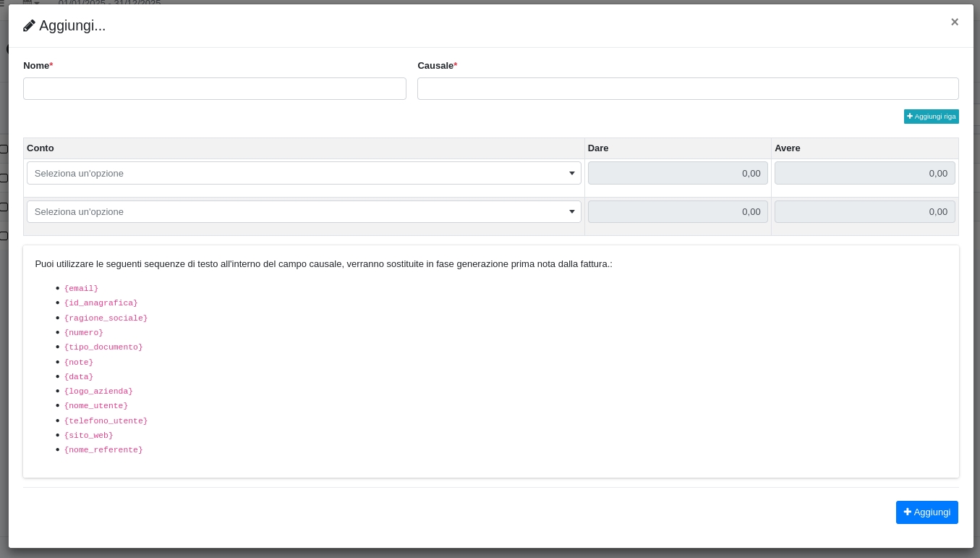
Task: Expand the second Conto dropdown
Action: point(303,212)
